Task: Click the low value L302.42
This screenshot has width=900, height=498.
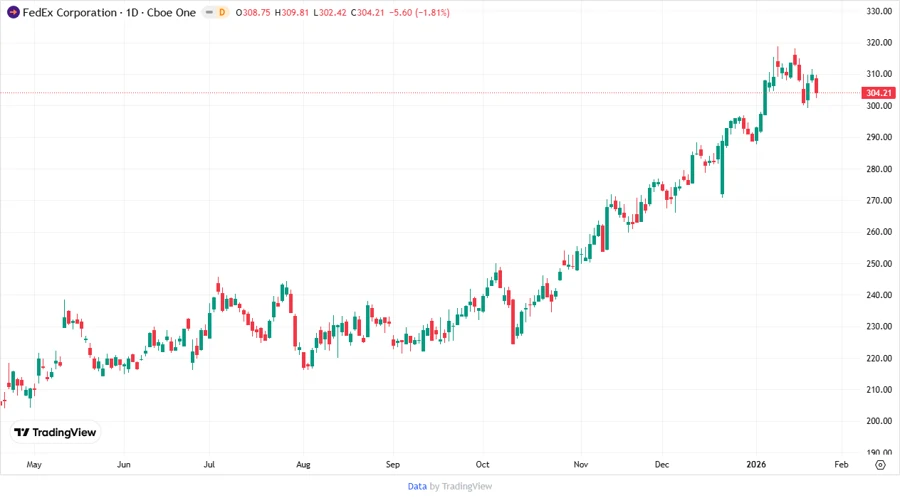Action: click(330, 12)
